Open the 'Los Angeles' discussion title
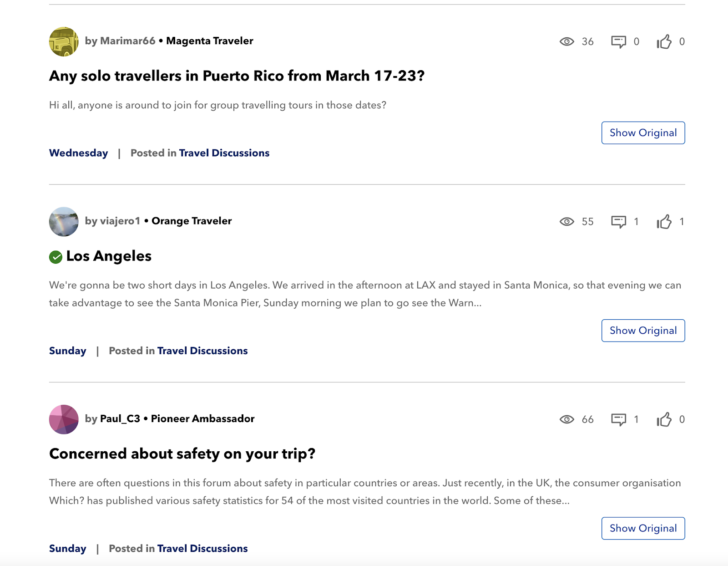This screenshot has height=566, width=728. point(109,256)
